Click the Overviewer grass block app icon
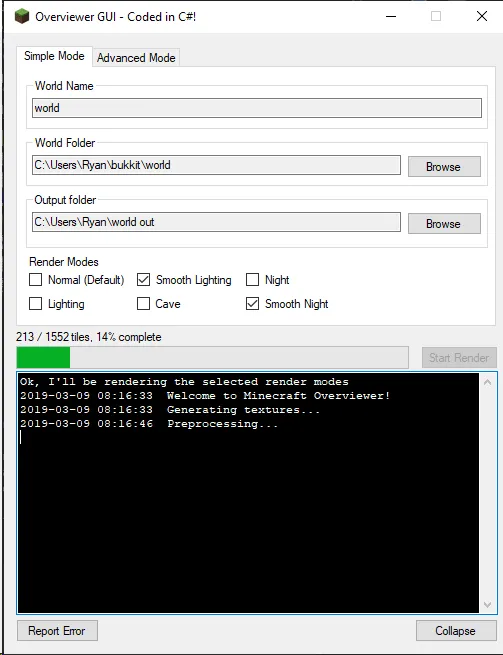Screen dimensions: 503x655 [x=22, y=17]
